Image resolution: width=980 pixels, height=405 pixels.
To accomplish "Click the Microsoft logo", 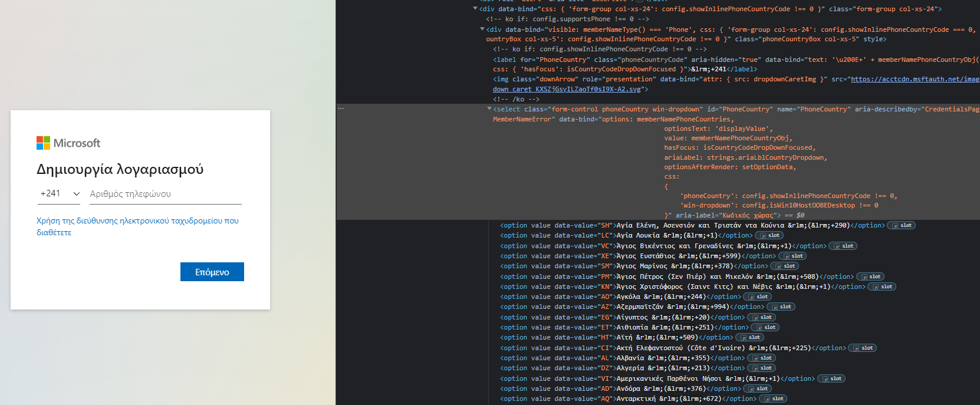I will (x=68, y=143).
